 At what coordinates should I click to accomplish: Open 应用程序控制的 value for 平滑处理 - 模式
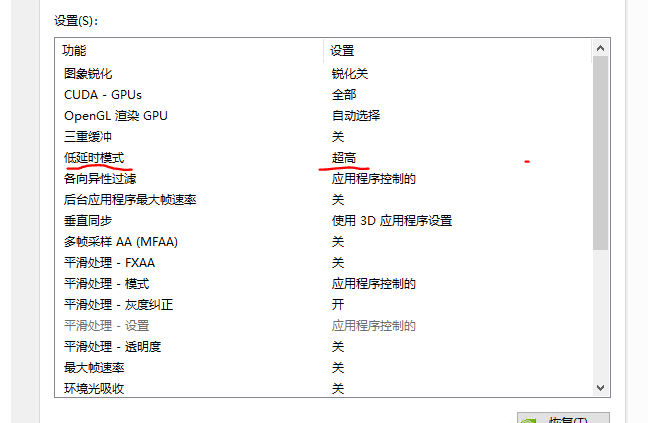click(x=374, y=284)
